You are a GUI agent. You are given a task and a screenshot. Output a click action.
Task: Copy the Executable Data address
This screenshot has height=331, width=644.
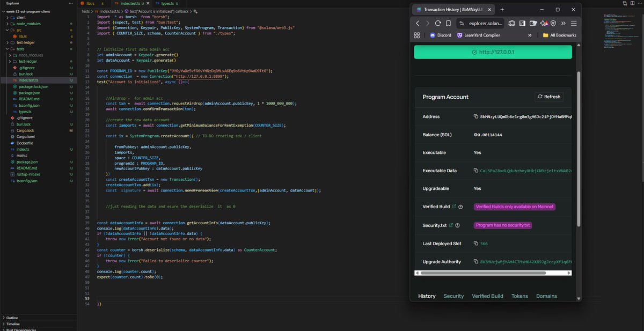[476, 171]
